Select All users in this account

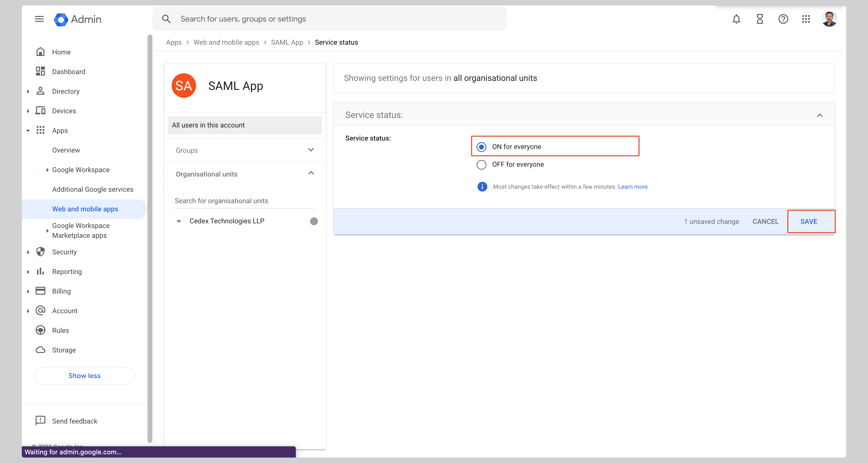tap(208, 125)
